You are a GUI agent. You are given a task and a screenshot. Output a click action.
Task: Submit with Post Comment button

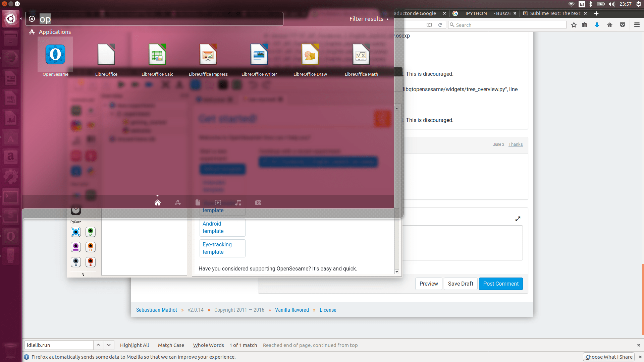click(501, 284)
